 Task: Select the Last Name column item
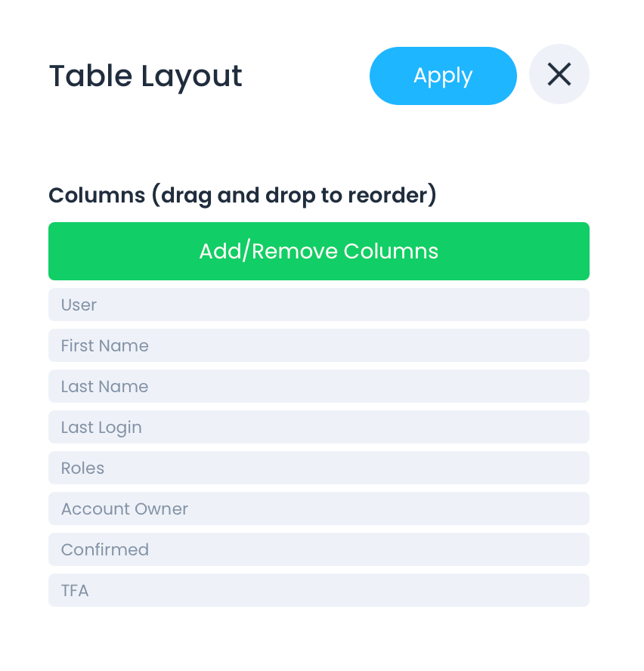click(318, 386)
